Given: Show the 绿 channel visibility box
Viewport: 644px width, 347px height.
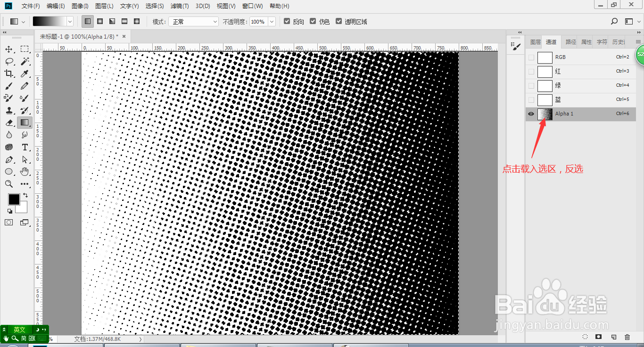Looking at the screenshot, I should point(531,85).
